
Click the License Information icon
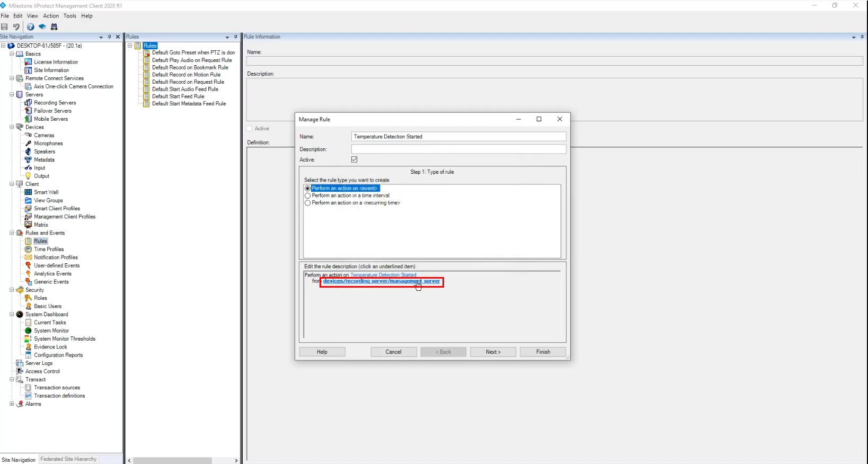point(29,62)
